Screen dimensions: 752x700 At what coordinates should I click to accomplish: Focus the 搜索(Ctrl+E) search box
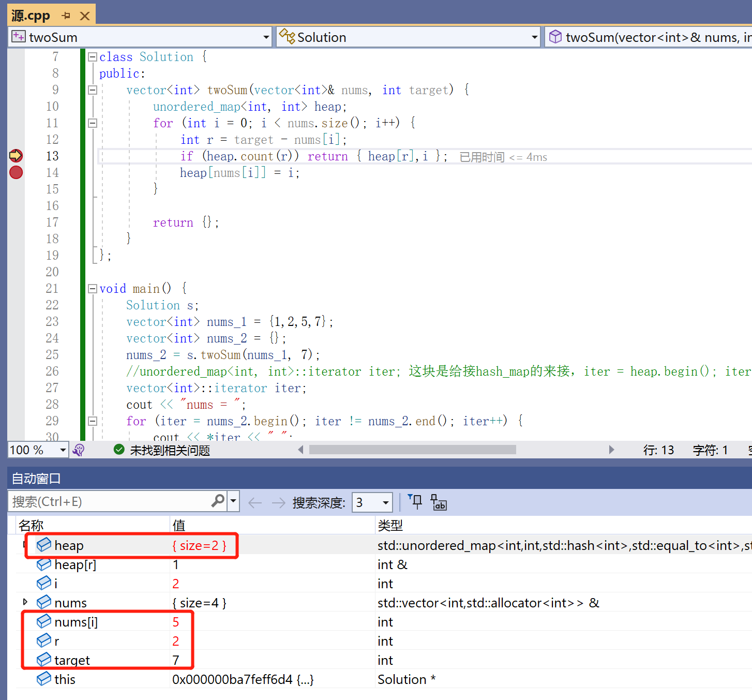[110, 501]
